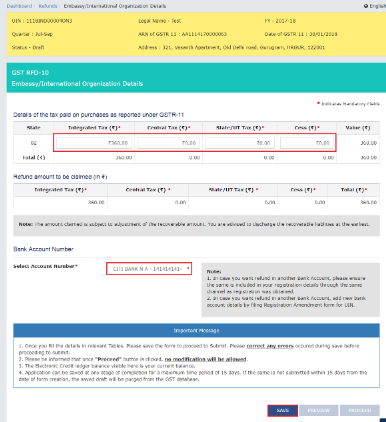Open the Select Account Number dropdown
The image size is (386, 422).
click(149, 269)
